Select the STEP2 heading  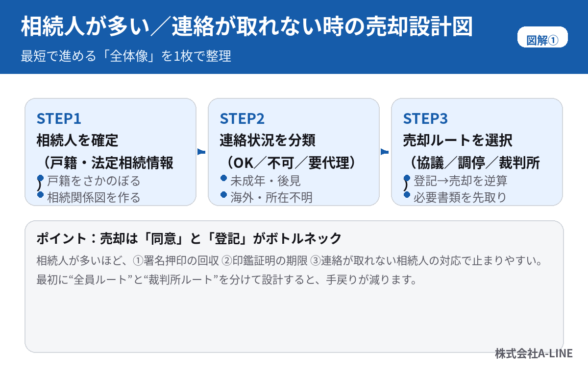coord(242,119)
